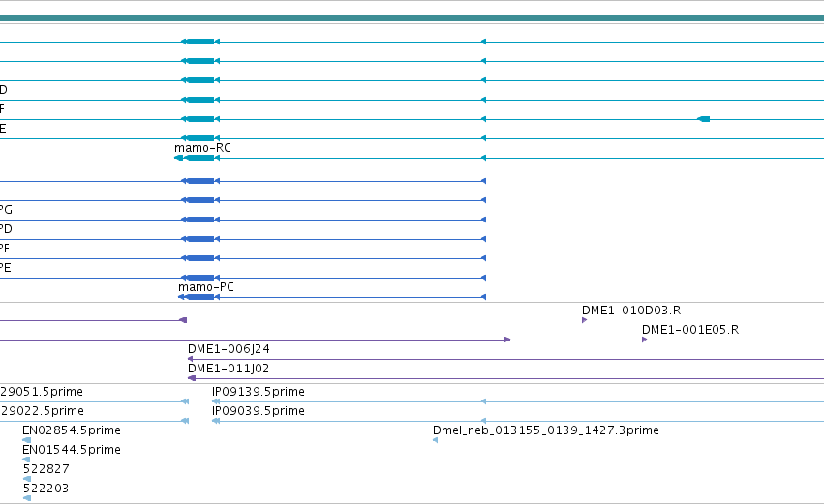
Task: Select the arrow glyph under DME1-001E05.R
Action: (644, 340)
